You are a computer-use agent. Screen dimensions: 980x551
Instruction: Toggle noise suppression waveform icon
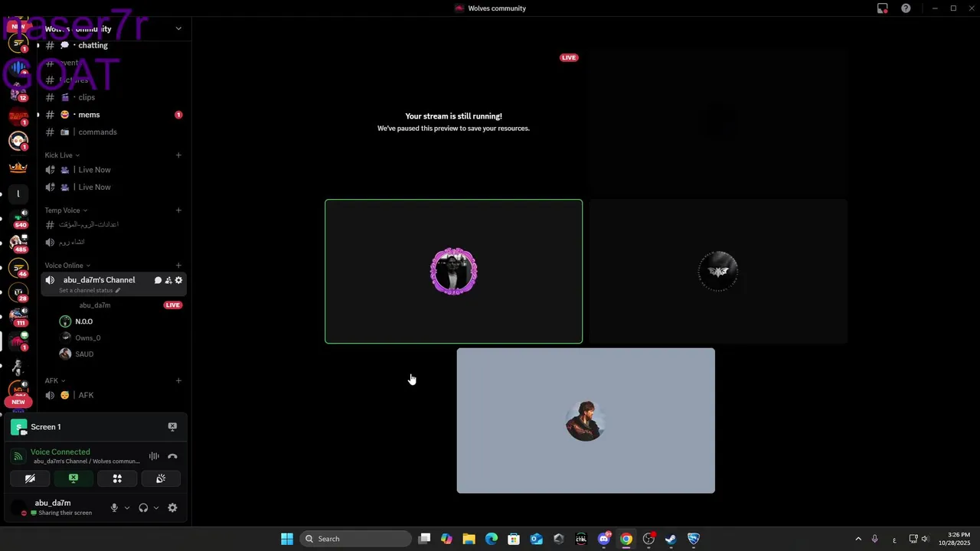pos(154,456)
